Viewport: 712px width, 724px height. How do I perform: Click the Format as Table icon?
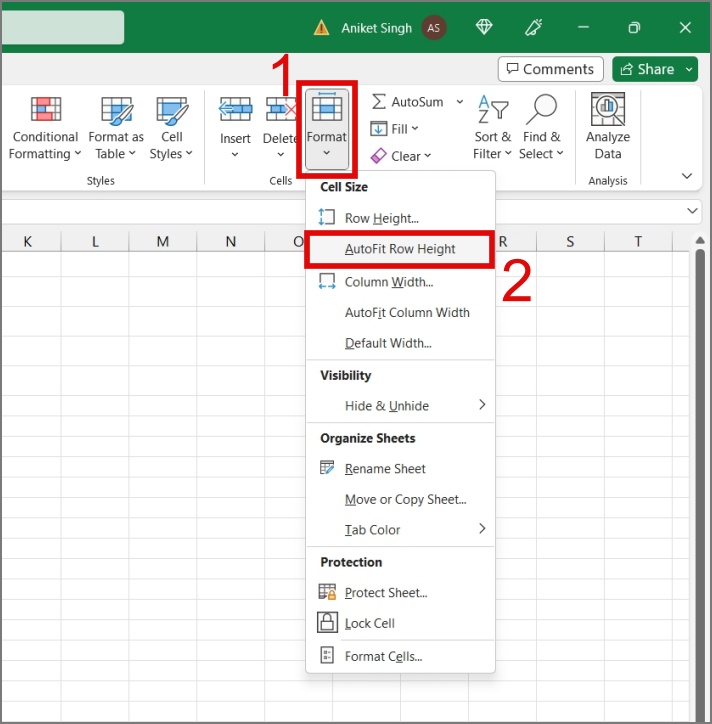click(117, 111)
